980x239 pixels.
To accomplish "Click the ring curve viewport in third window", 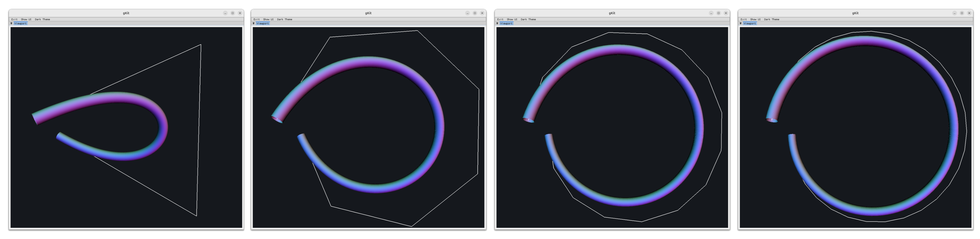I will click(612, 127).
